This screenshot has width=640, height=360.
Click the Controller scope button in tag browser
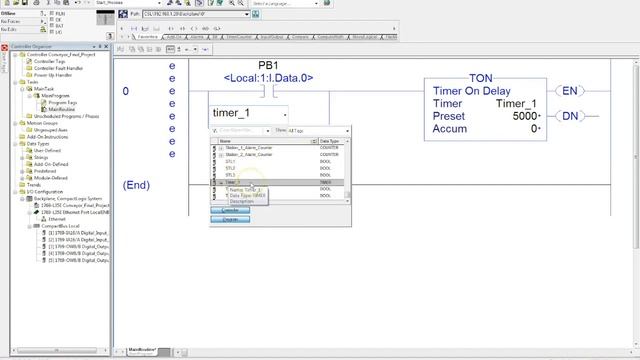pyautogui.click(x=230, y=210)
